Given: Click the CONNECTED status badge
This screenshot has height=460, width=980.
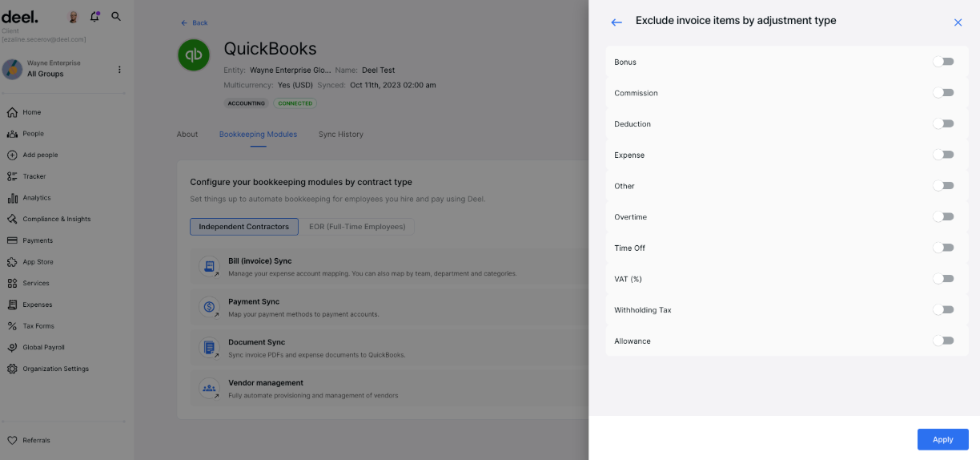Looking at the screenshot, I should (x=295, y=103).
